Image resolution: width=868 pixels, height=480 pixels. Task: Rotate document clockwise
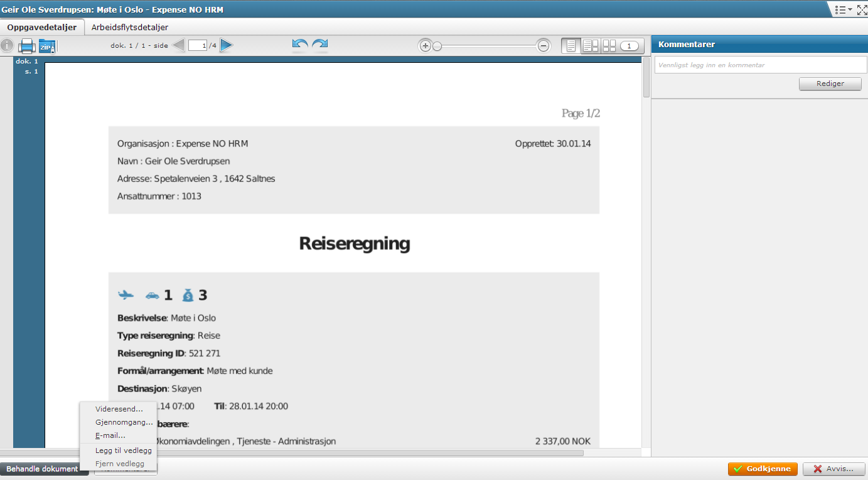(320, 45)
